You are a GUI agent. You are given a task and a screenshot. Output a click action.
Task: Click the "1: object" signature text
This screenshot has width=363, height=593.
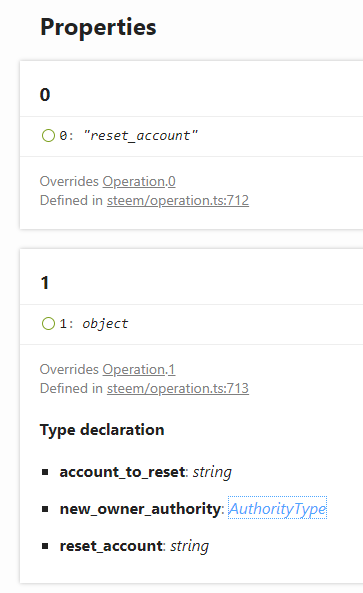(x=94, y=324)
